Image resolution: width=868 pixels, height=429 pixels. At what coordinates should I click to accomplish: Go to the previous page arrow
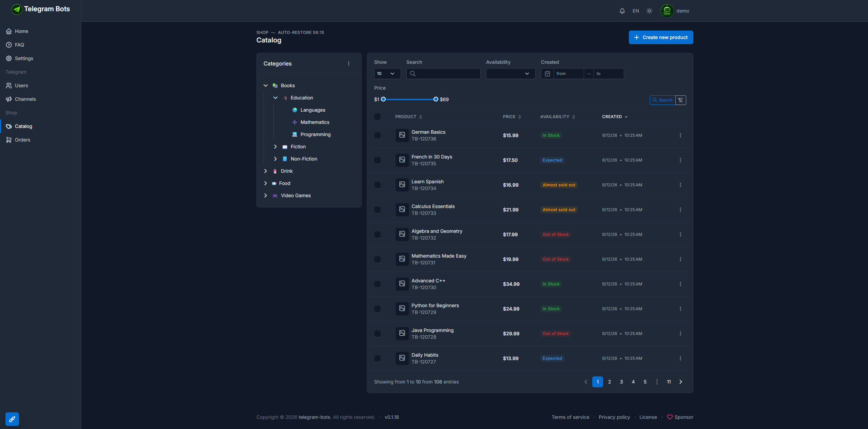(x=586, y=382)
